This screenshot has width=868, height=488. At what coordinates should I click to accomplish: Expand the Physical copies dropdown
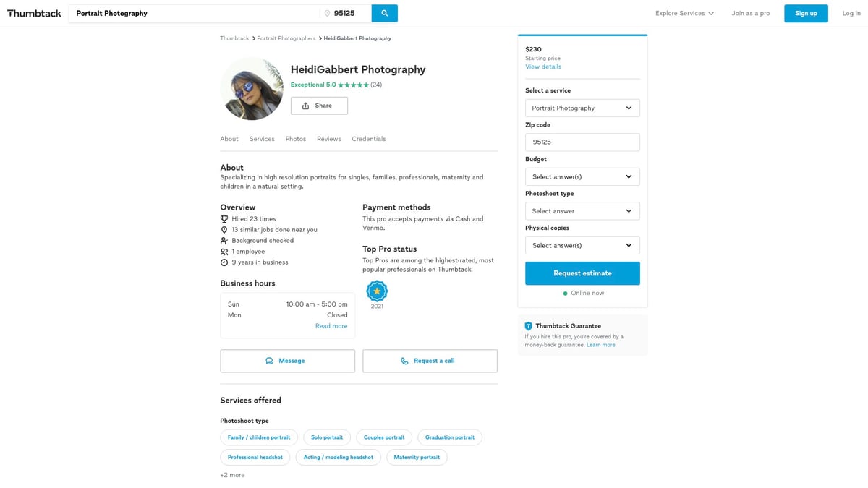582,245
